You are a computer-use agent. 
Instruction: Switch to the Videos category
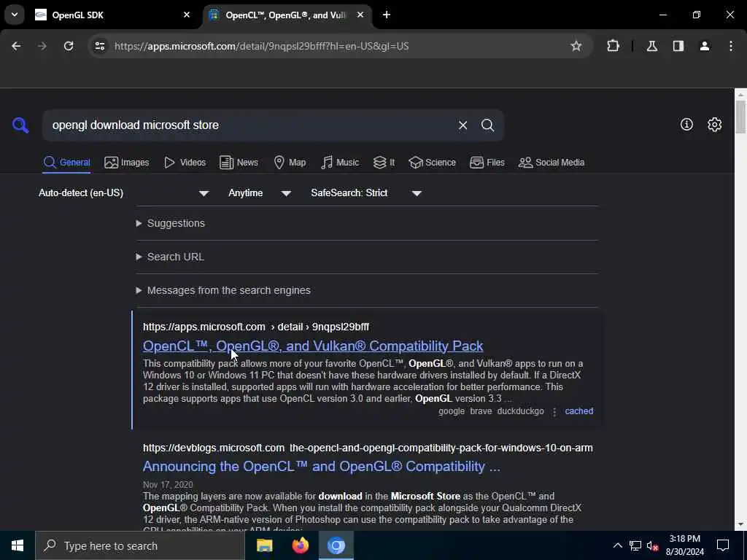185,163
